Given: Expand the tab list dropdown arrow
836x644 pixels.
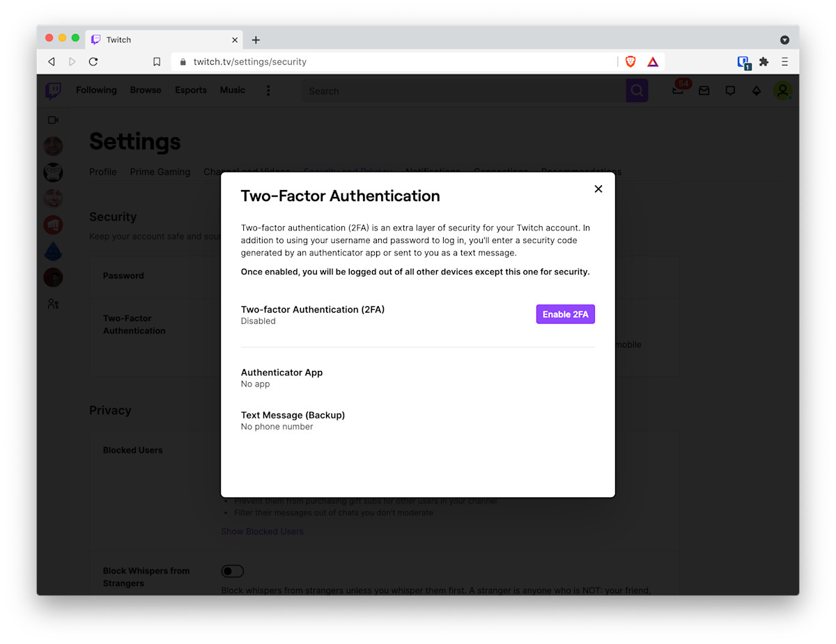Looking at the screenshot, I should [784, 40].
